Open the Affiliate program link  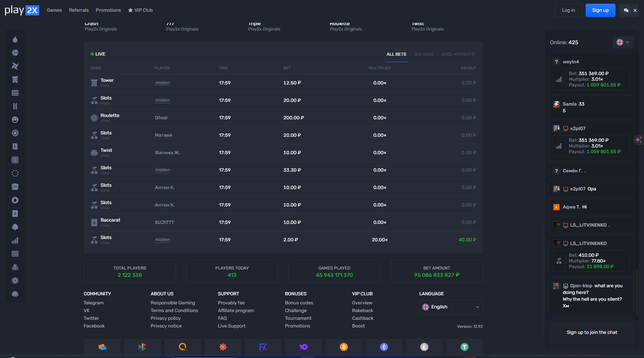point(236,310)
